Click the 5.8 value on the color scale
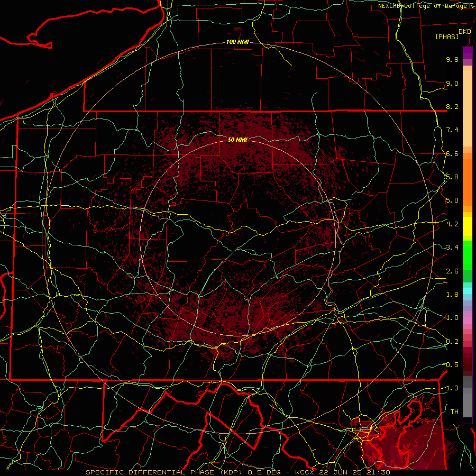Image resolution: width=476 pixels, height=476 pixels. click(x=452, y=177)
